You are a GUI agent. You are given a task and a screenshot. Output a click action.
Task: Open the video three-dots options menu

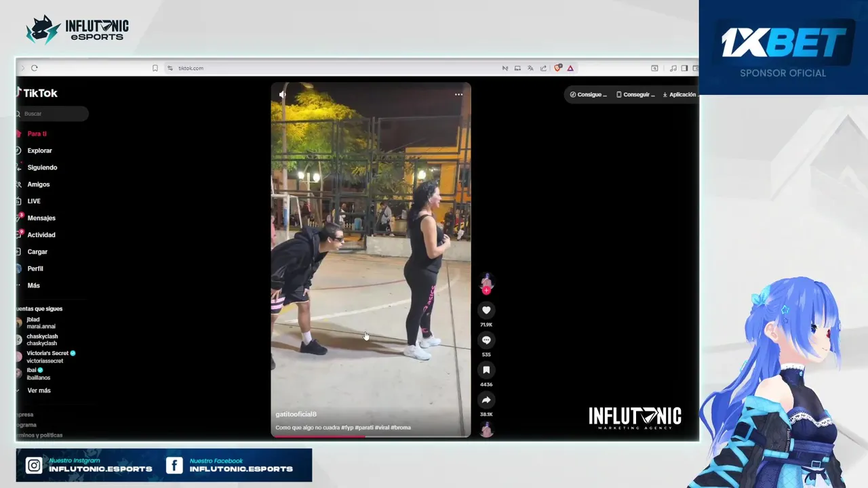tap(458, 94)
